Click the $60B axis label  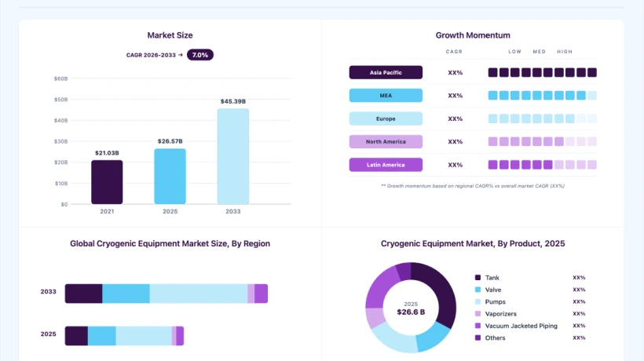60,78
